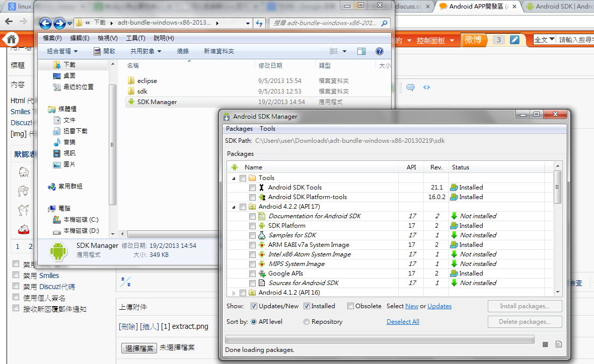This screenshot has width=594, height=364.
Task: Click the SDK Manager loading progress bar
Action: click(x=380, y=339)
